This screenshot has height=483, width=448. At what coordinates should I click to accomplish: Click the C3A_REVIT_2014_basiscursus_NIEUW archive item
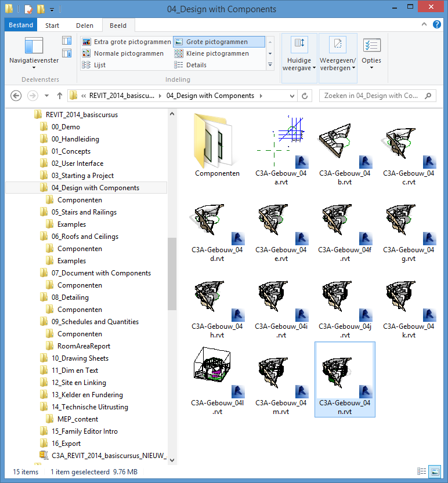click(x=109, y=456)
